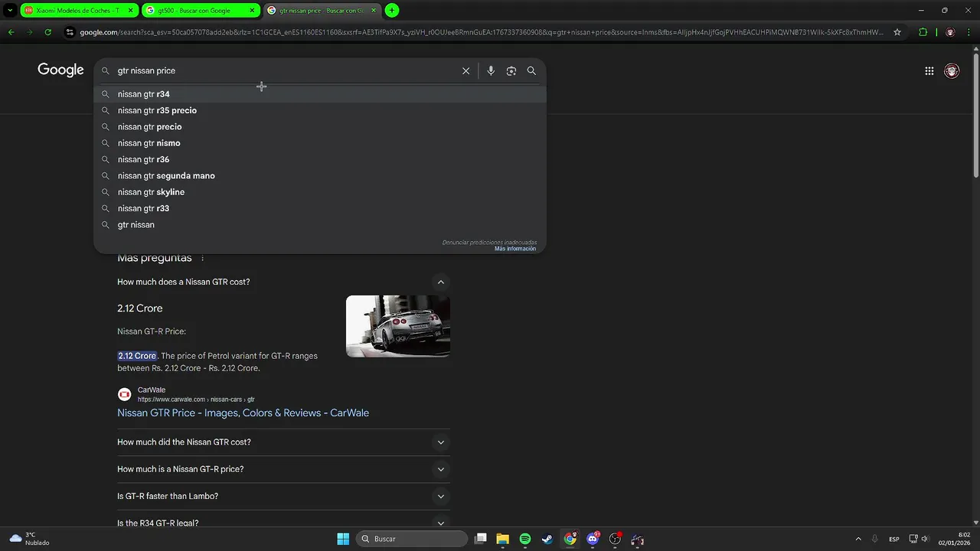Open the three-dot menu beside Más preguntas
Image resolution: width=980 pixels, height=551 pixels.
tap(203, 259)
